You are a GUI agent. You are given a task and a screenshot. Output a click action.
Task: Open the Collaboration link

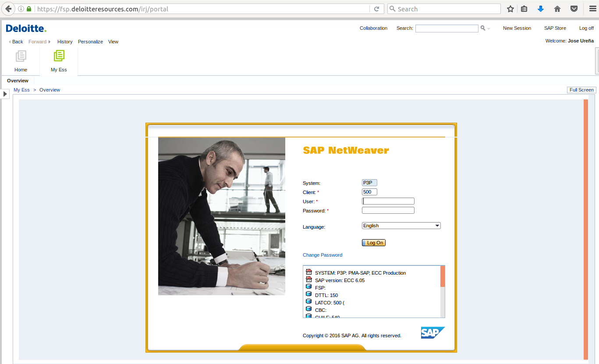[374, 28]
